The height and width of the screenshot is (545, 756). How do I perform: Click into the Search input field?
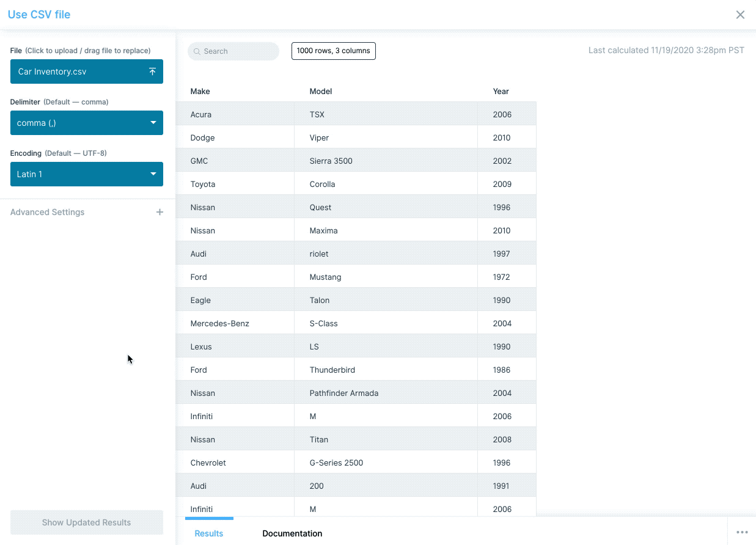233,51
